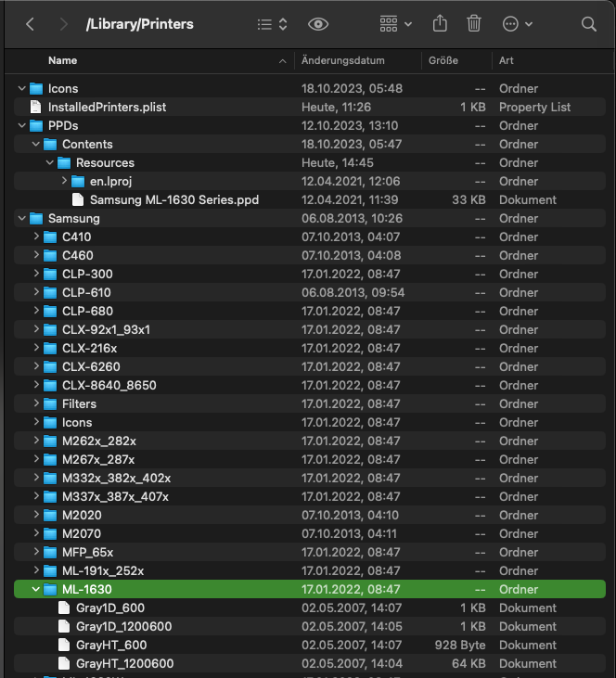Sort by Änderungsdatum column header

coord(343,60)
